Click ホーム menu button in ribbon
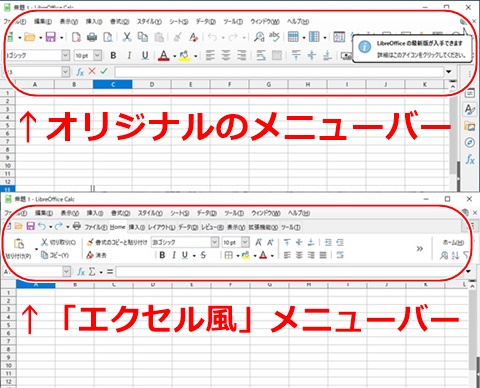The height and width of the screenshot is (388, 480). [x=453, y=242]
